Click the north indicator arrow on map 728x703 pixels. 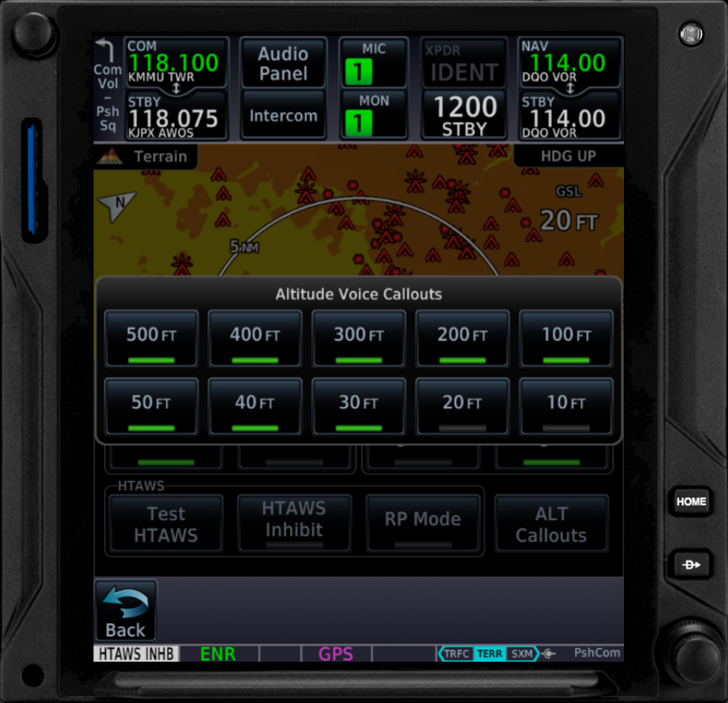tap(117, 205)
